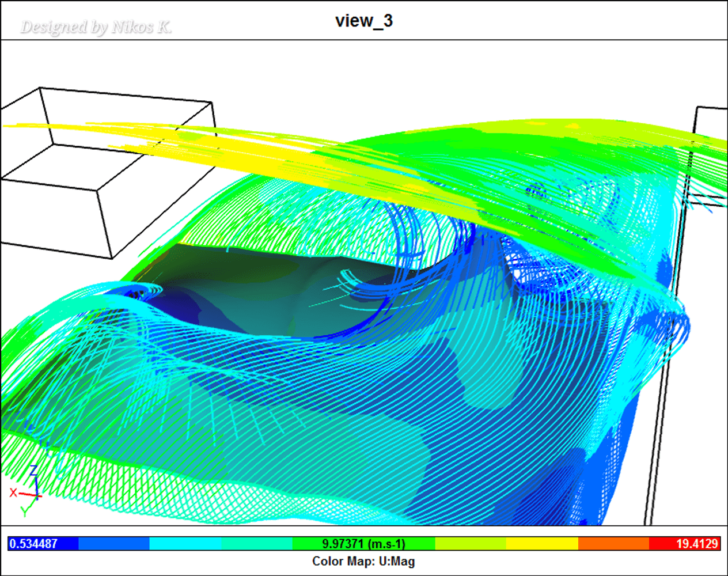This screenshot has height=576, width=728.
Task: Click the red X axis label
Action: point(13,493)
